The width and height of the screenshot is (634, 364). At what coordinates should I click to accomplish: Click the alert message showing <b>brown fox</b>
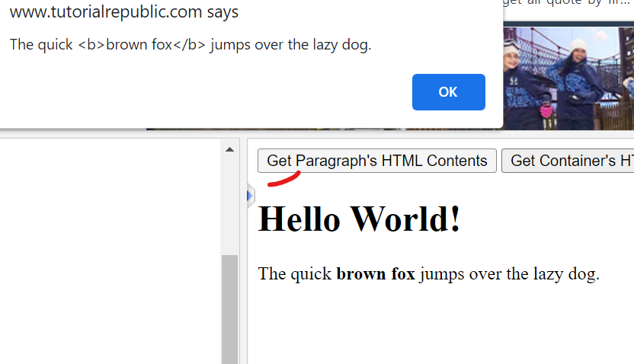191,45
